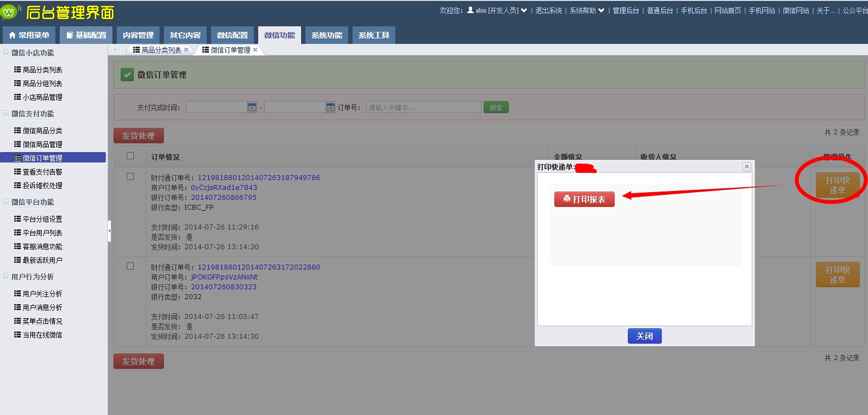
Task: Open calendar picker for payment start date
Action: [252, 108]
